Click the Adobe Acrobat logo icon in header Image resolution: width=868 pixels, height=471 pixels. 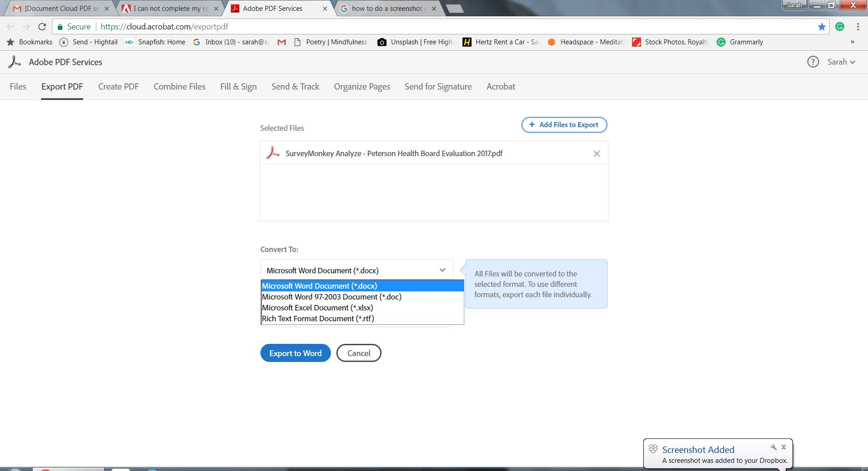14,62
